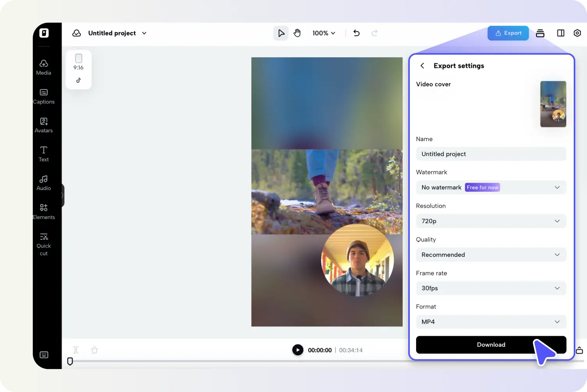Undo the last action
Viewport: 587px width, 392px height.
coord(356,33)
